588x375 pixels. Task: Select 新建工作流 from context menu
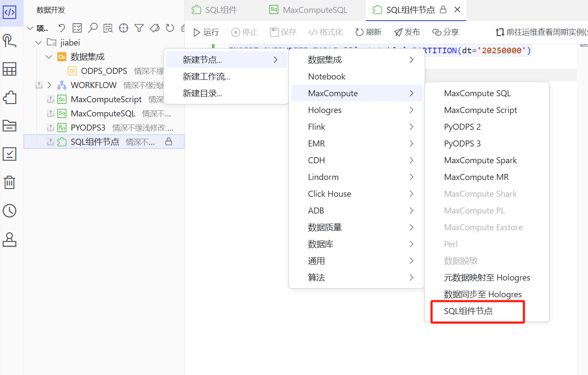tap(226, 76)
